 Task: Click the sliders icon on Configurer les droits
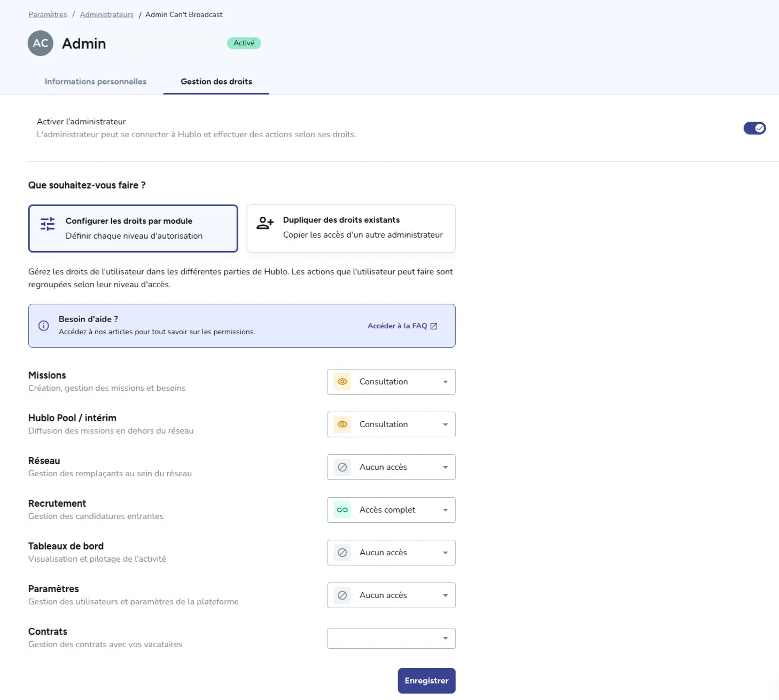pyautogui.click(x=48, y=224)
